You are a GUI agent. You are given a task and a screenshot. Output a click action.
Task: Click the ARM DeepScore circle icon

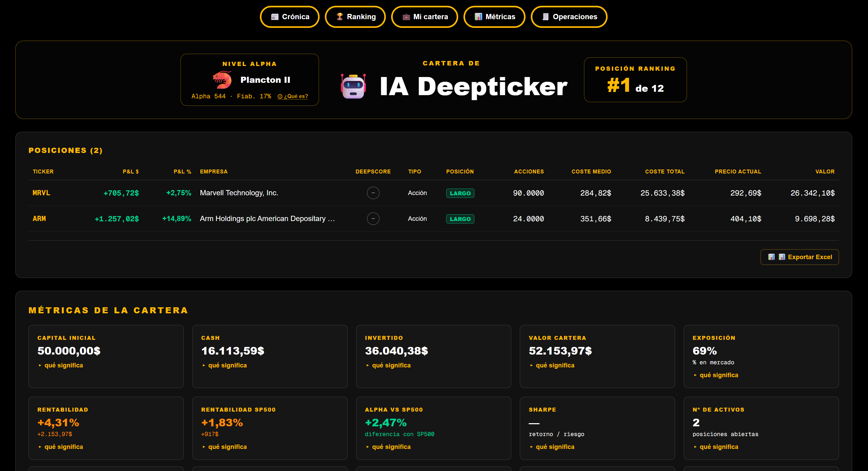[373, 219]
